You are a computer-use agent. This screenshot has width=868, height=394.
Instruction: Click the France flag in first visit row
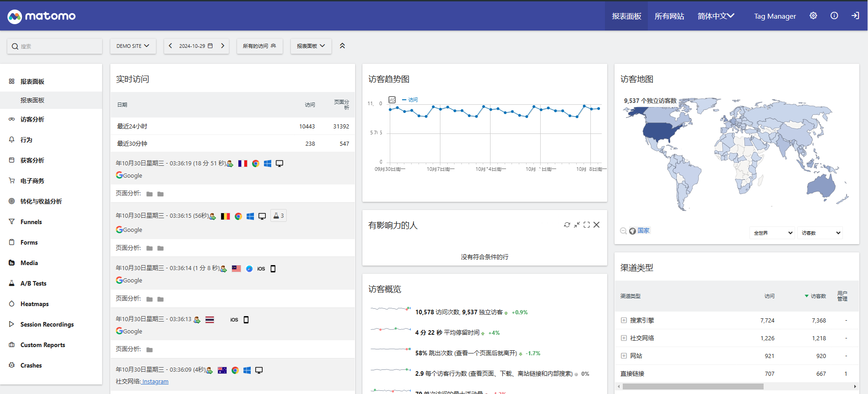243,164
